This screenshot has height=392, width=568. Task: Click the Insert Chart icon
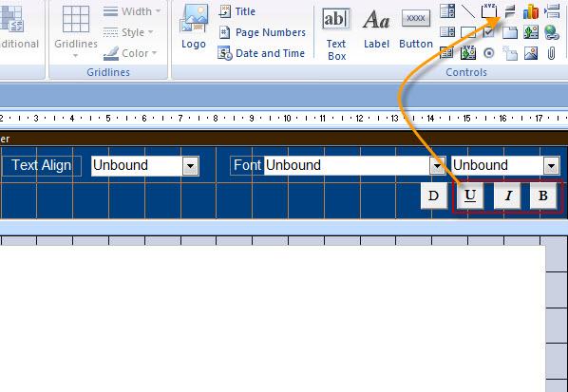click(531, 11)
